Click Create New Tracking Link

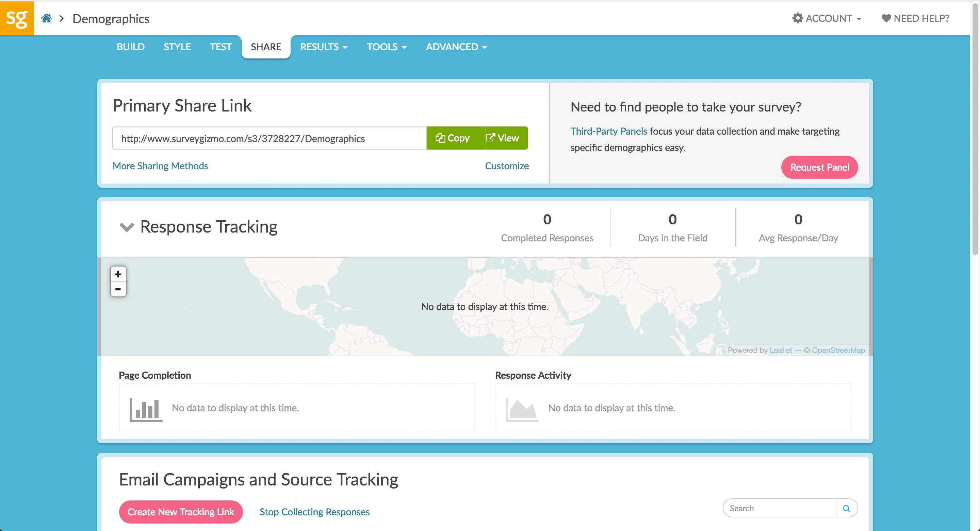pos(181,512)
